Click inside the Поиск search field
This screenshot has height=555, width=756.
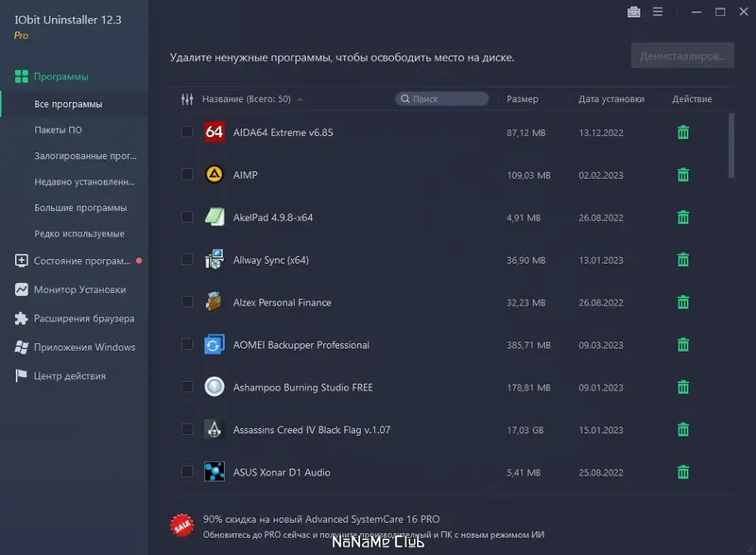pos(444,97)
